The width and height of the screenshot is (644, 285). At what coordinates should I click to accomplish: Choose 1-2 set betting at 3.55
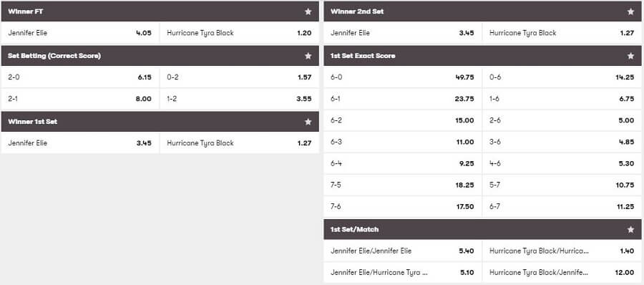240,99
